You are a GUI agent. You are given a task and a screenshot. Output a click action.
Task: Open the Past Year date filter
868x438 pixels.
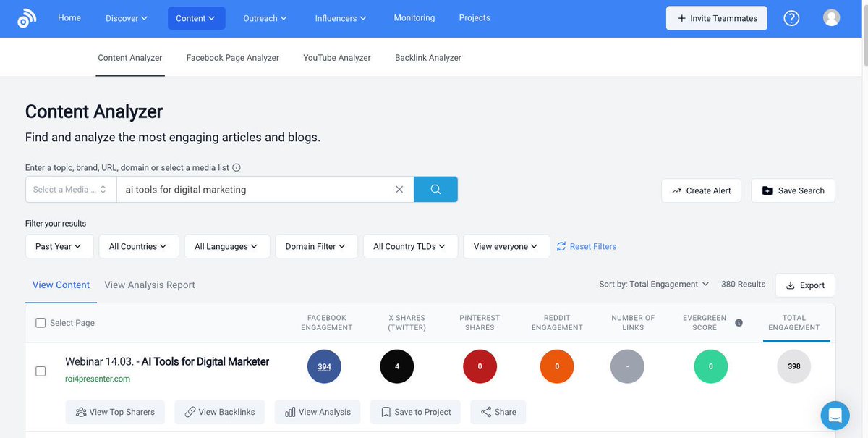click(59, 246)
